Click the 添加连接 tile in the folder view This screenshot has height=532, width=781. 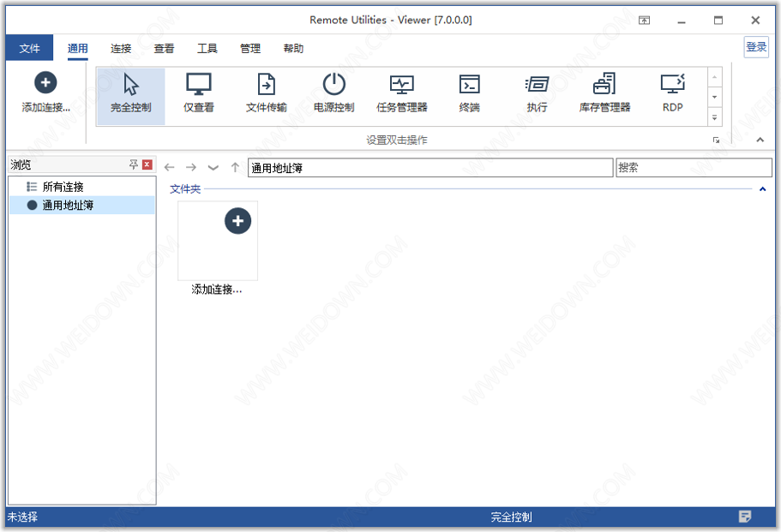click(x=218, y=248)
